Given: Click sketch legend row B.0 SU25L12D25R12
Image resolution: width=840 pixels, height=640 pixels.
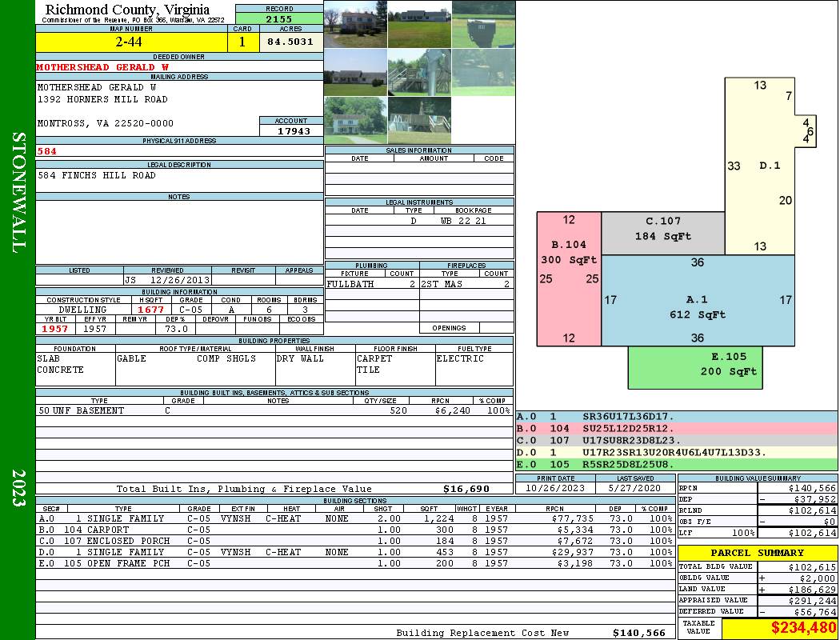Looking at the screenshot, I should [x=676, y=429].
